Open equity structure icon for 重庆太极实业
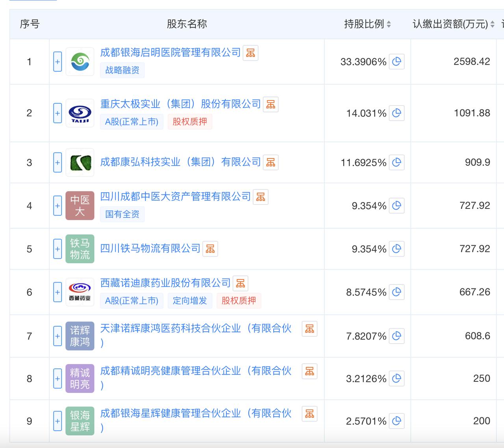 pos(271,104)
